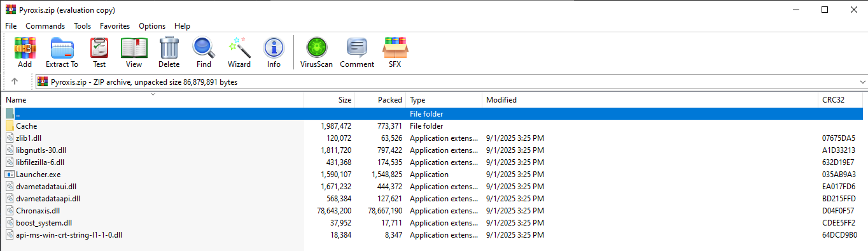
Task: Run the Test archive tool
Action: [x=99, y=52]
